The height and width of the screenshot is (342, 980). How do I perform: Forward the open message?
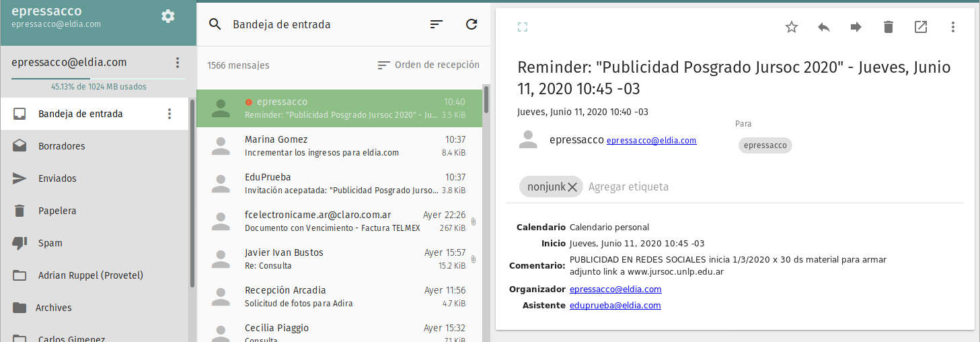pos(856,27)
